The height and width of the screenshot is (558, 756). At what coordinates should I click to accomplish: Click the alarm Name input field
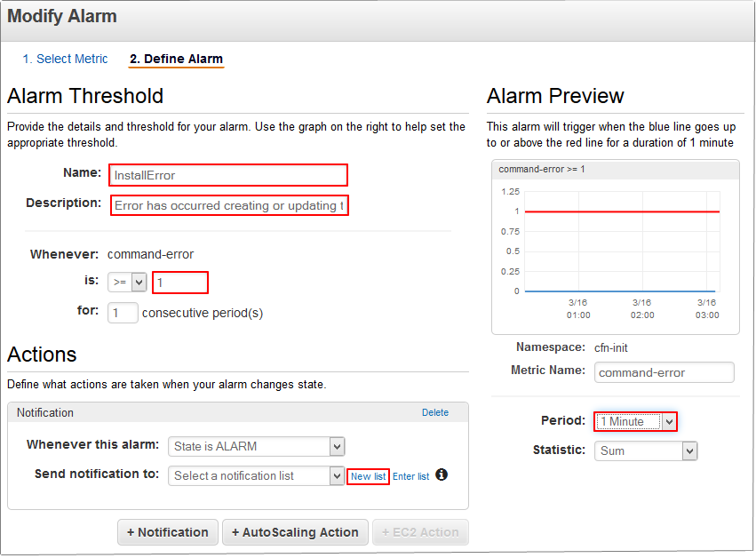pos(228,175)
